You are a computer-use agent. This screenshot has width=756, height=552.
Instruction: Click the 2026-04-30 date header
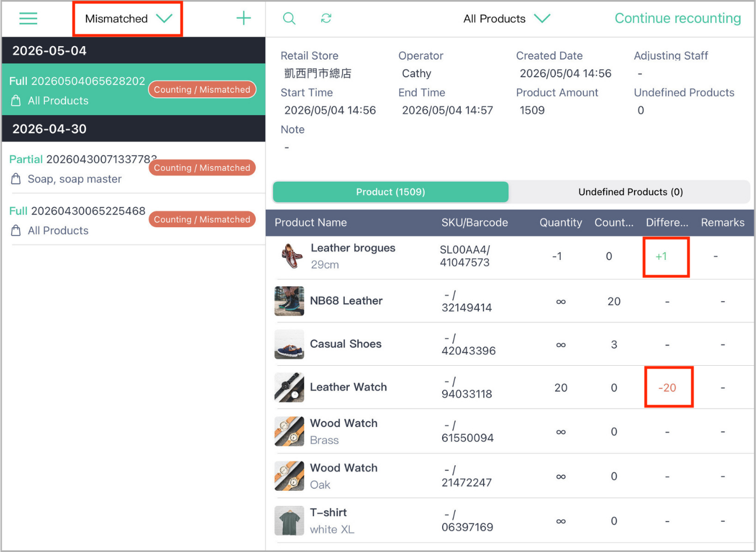click(133, 129)
